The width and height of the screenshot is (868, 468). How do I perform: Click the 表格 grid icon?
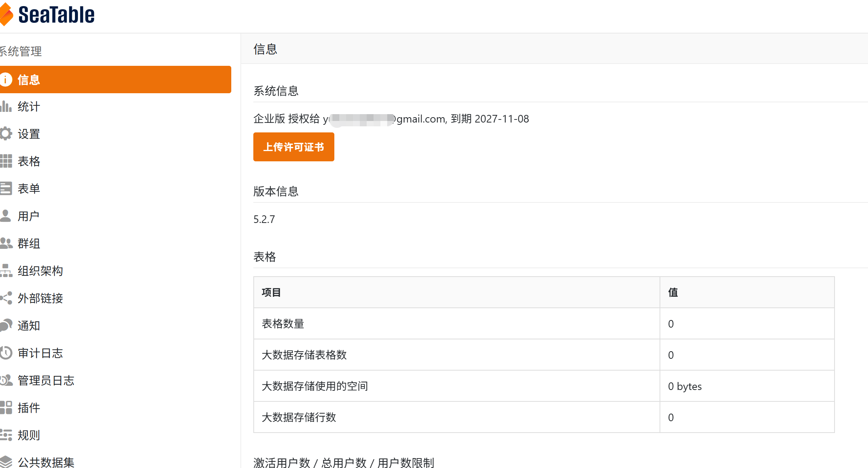6,161
